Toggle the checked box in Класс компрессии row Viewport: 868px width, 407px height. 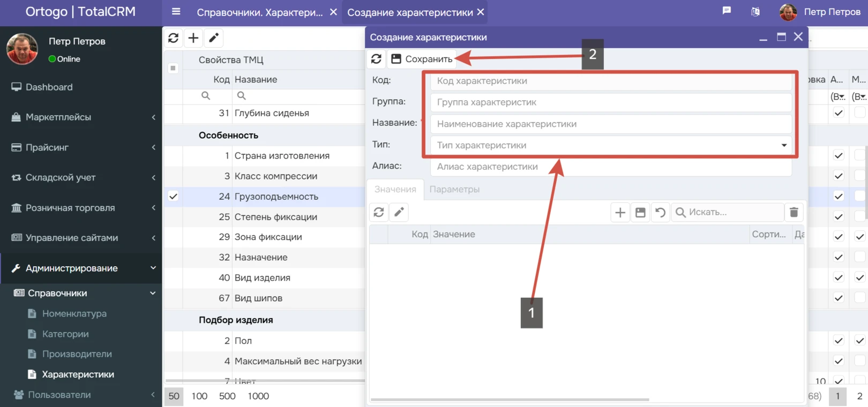(839, 176)
